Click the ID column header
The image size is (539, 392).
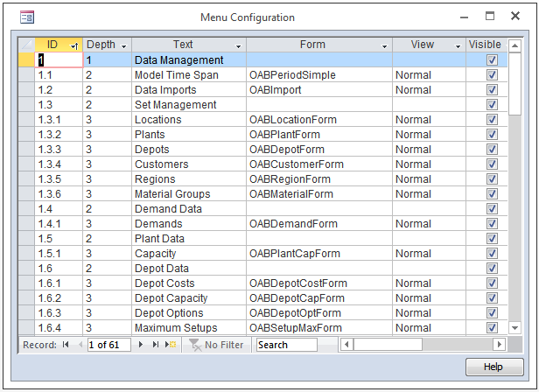click(x=52, y=45)
